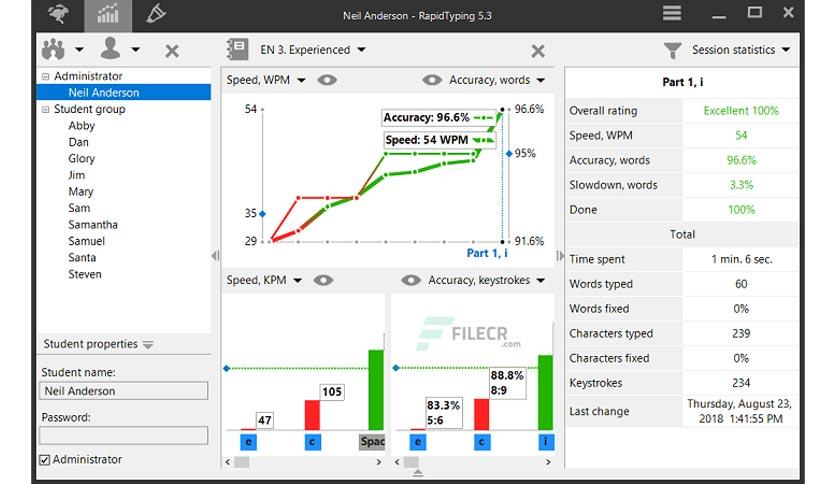Select the blue 'c' key in the KPM chart
This screenshot has height=484, width=836.
point(312,442)
